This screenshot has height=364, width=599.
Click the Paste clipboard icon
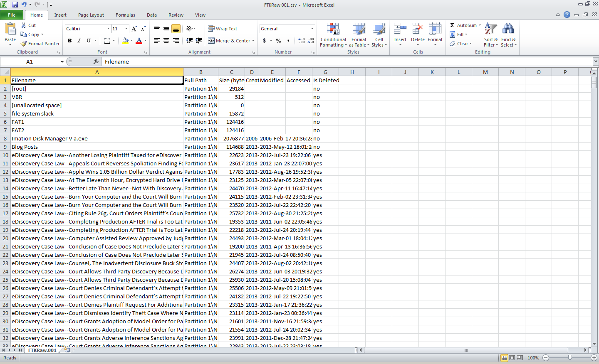pyautogui.click(x=10, y=29)
